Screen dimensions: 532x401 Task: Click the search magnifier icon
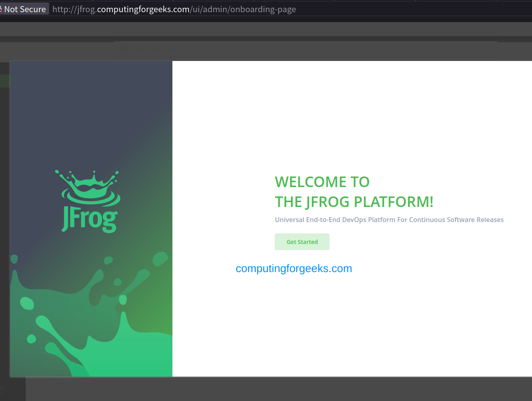(x=123, y=48)
